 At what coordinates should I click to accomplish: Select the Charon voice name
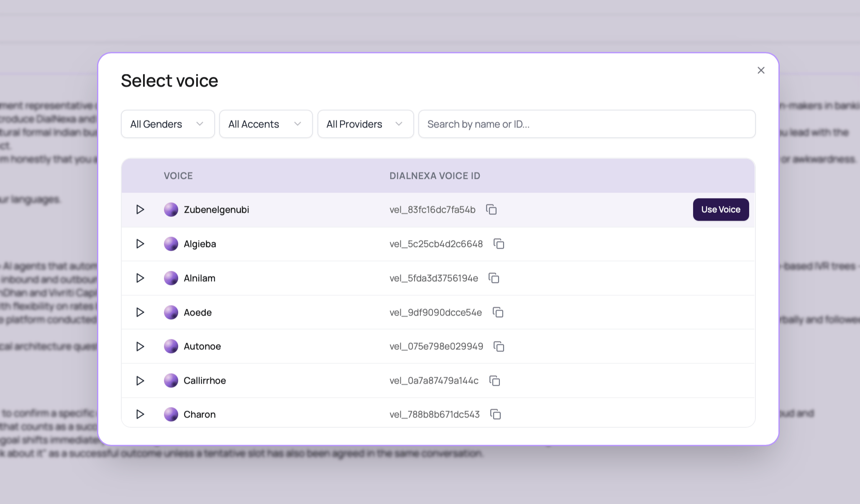(x=200, y=414)
